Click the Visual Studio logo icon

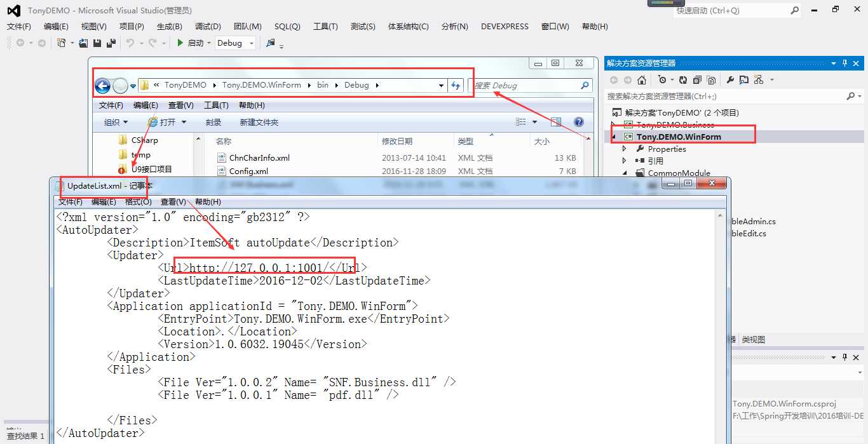13,10
